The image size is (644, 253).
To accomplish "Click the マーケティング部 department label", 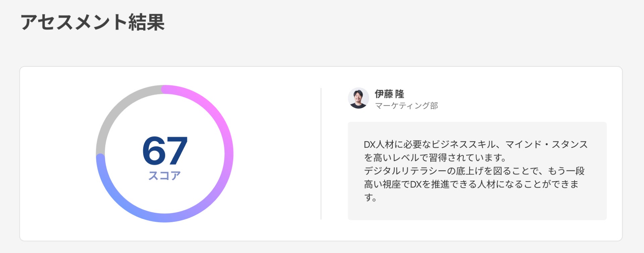I will (x=406, y=106).
